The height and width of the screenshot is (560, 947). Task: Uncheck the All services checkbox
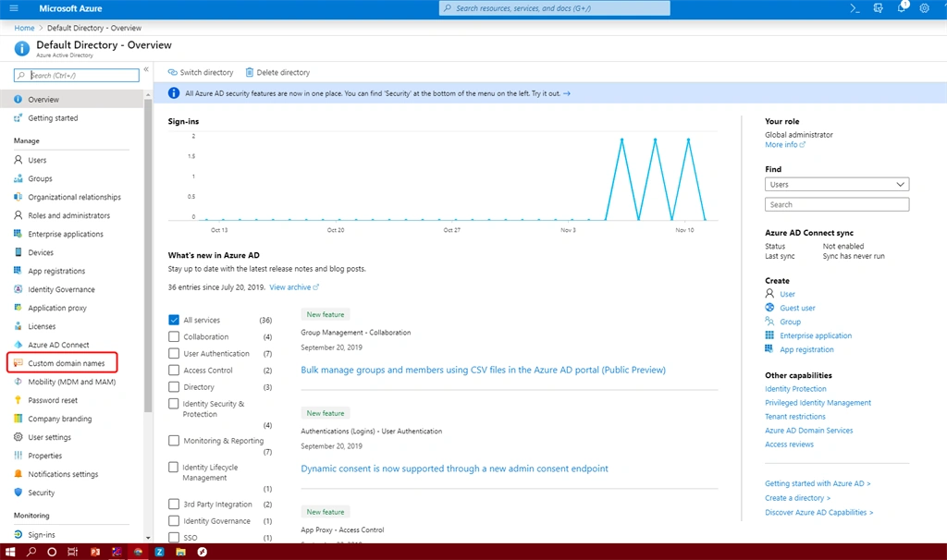[x=174, y=320]
